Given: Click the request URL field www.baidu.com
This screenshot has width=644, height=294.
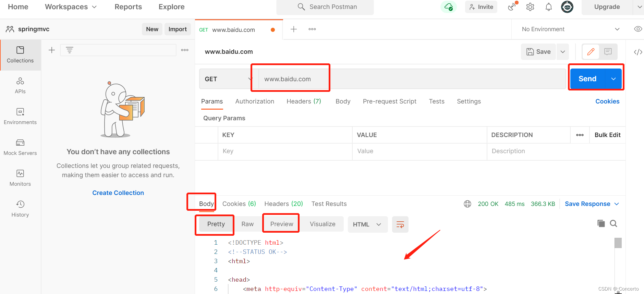Looking at the screenshot, I should [x=412, y=79].
